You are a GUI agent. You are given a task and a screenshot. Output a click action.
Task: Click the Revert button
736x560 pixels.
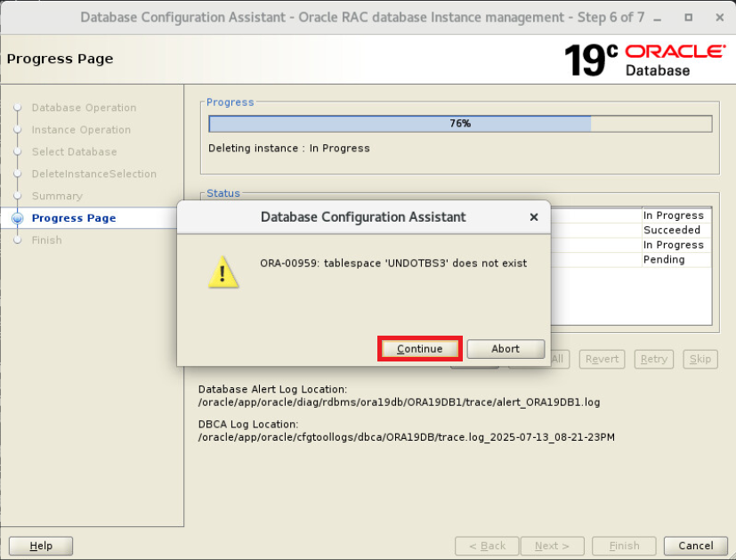coord(602,359)
